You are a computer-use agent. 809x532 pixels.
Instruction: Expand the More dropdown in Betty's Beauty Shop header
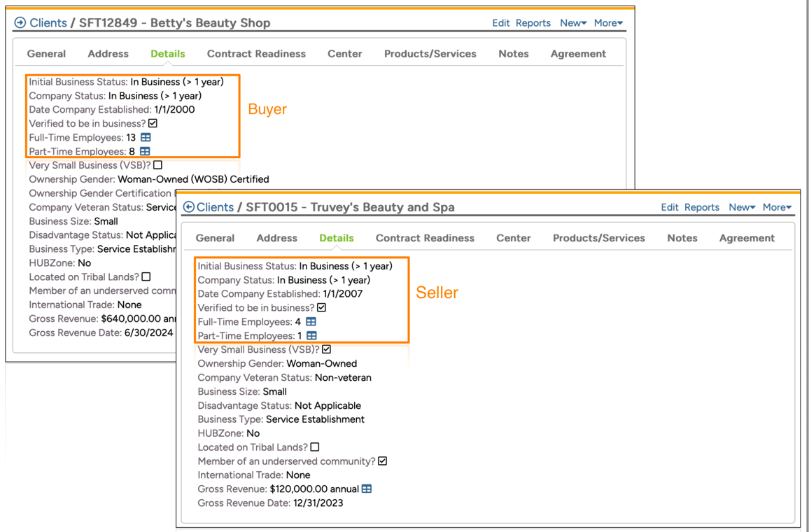608,23
